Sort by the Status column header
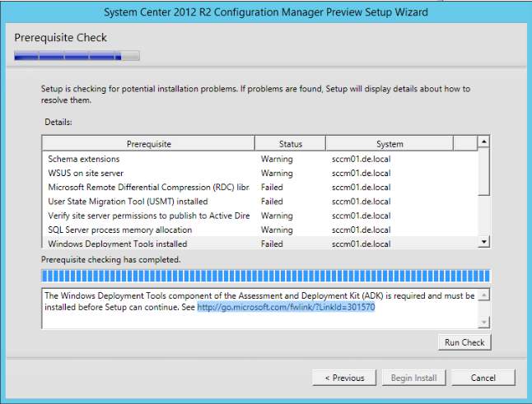Screen dimensions: 532x404 [x=290, y=144]
